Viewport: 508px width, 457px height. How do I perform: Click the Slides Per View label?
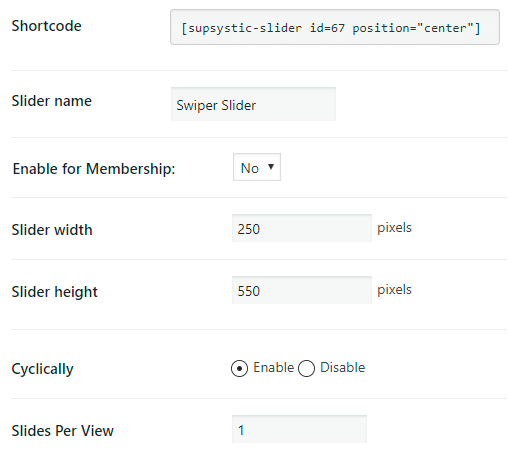pyautogui.click(x=63, y=431)
